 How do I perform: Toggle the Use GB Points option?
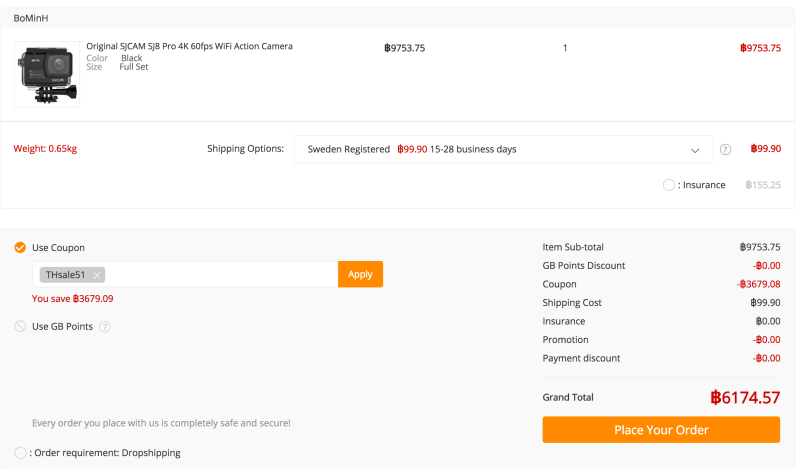(20, 327)
